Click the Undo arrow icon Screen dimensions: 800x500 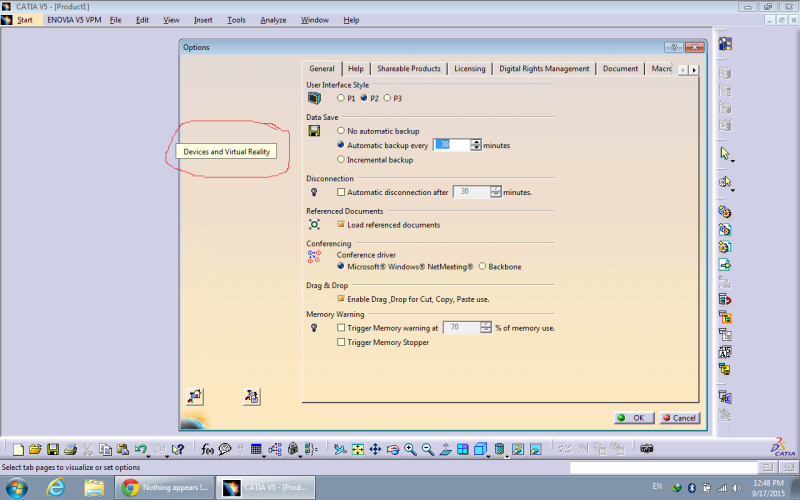pyautogui.click(x=140, y=449)
